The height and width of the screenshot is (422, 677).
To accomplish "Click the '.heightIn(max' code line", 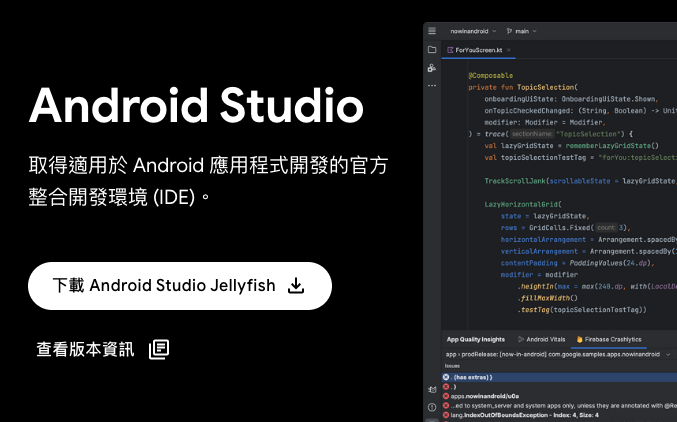I will point(597,286).
